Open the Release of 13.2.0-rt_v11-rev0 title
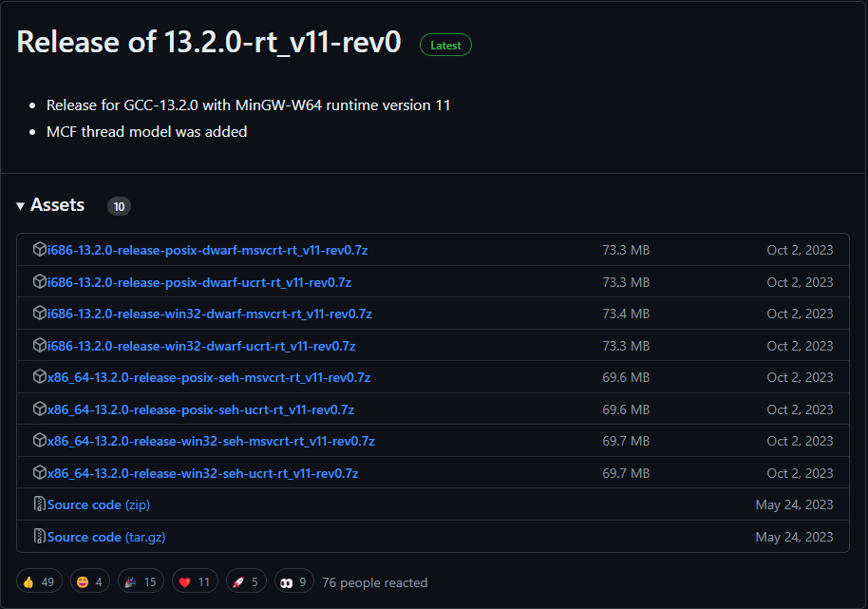 click(x=209, y=42)
